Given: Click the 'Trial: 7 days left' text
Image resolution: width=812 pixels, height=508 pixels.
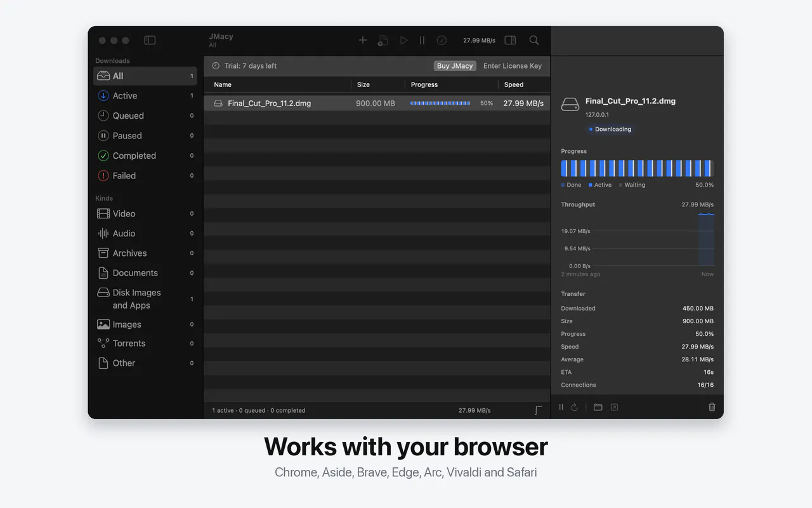Looking at the screenshot, I should pos(251,66).
